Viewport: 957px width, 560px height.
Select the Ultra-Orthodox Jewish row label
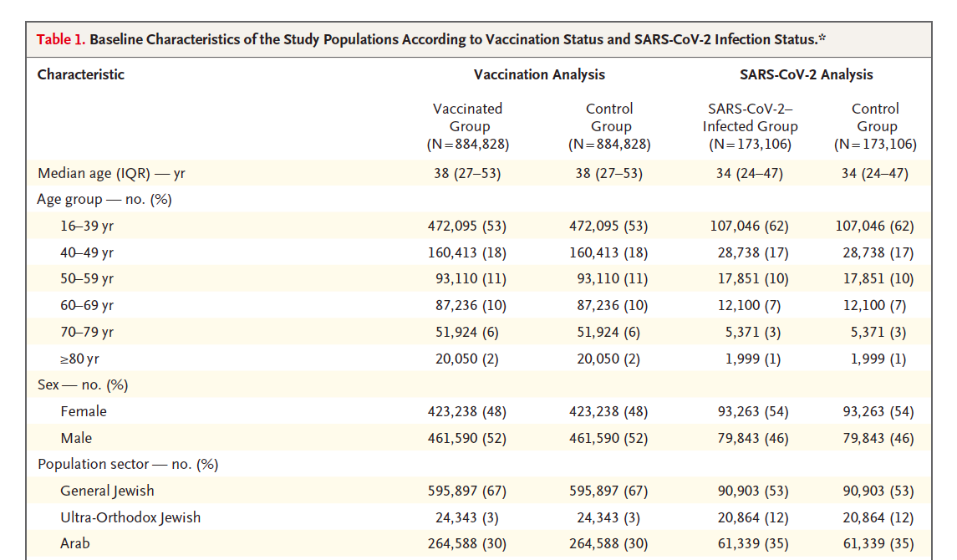coord(130,517)
